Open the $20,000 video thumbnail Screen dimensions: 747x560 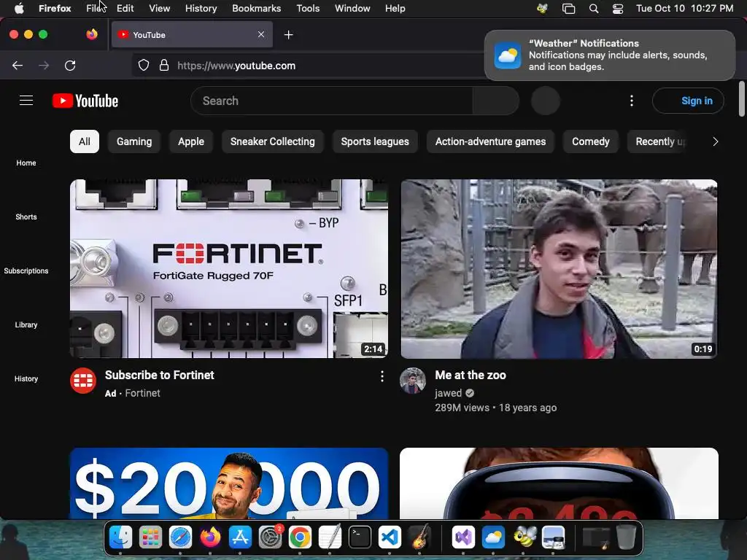click(x=229, y=483)
